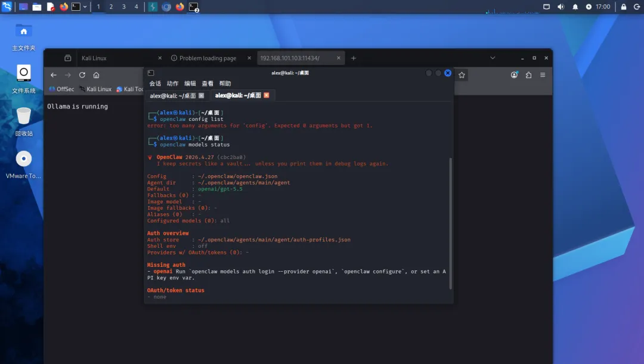This screenshot has height=364, width=644.
Task: Open OffSec bookmark link
Action: (x=61, y=89)
